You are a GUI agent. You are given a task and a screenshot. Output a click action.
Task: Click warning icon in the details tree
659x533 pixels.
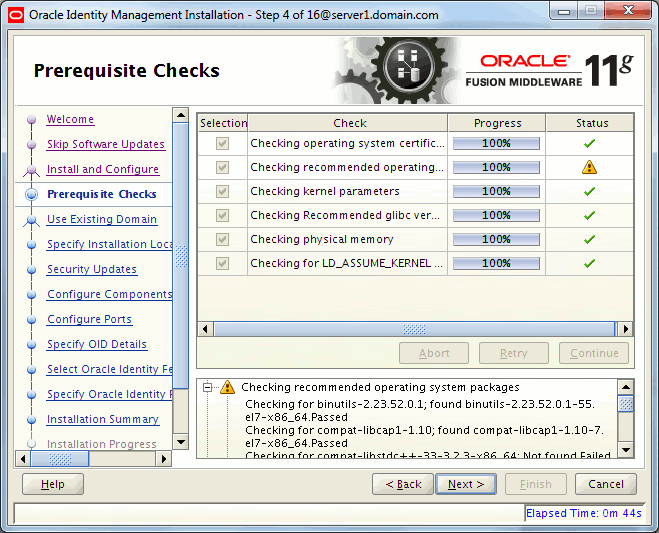[x=227, y=387]
